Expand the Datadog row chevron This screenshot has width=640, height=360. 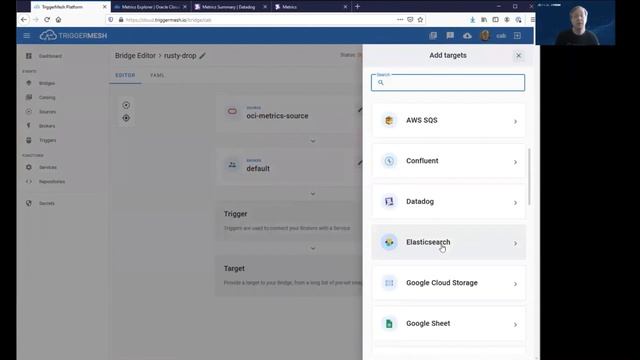pos(515,202)
